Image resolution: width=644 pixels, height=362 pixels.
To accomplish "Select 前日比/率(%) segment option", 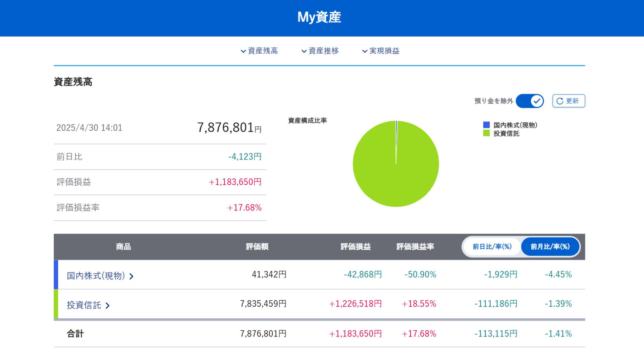I will 492,247.
